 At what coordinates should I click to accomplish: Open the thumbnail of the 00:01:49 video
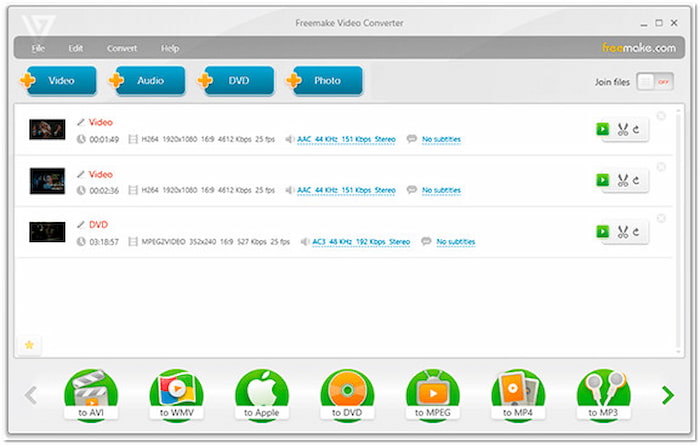coord(47,129)
